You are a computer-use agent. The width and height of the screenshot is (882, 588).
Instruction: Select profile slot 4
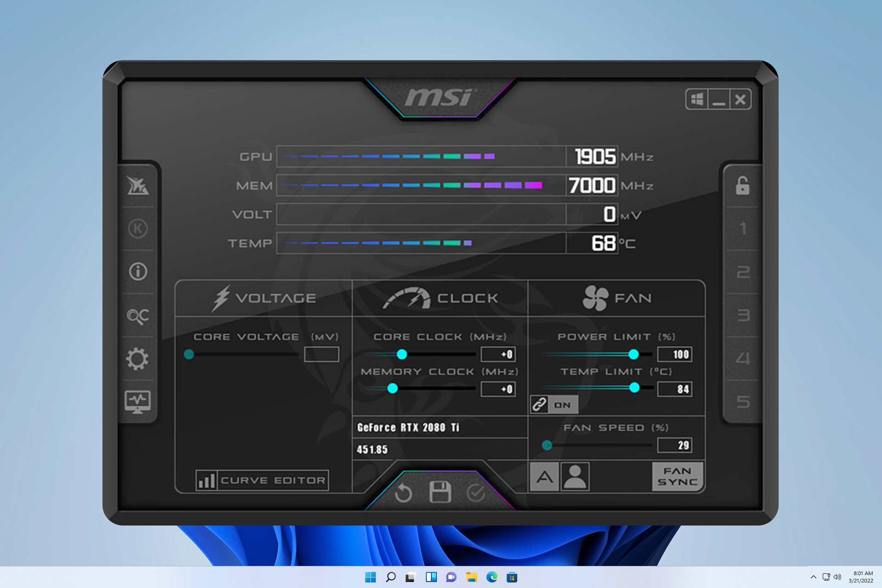743,358
